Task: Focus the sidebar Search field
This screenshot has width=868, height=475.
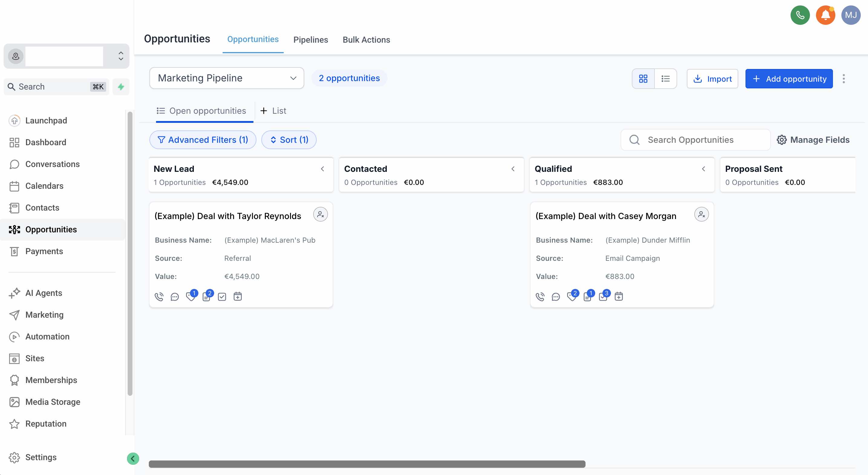Action: 56,87
